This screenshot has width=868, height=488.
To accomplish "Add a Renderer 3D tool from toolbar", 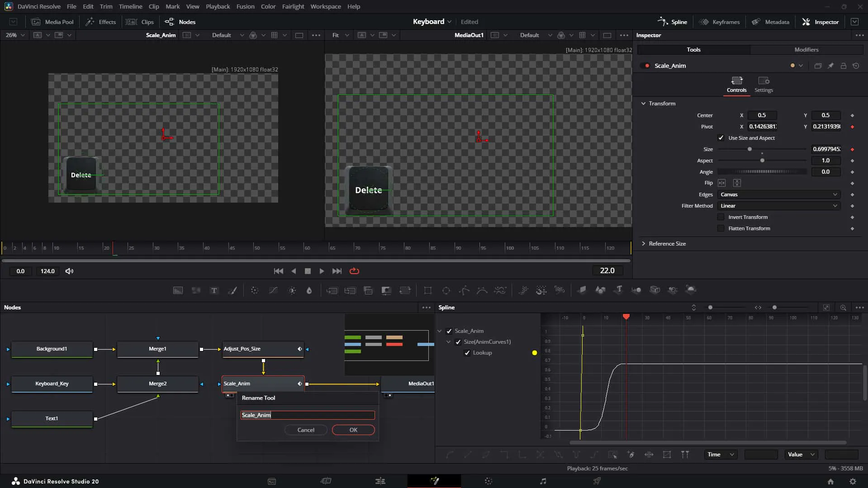I will 691,290.
